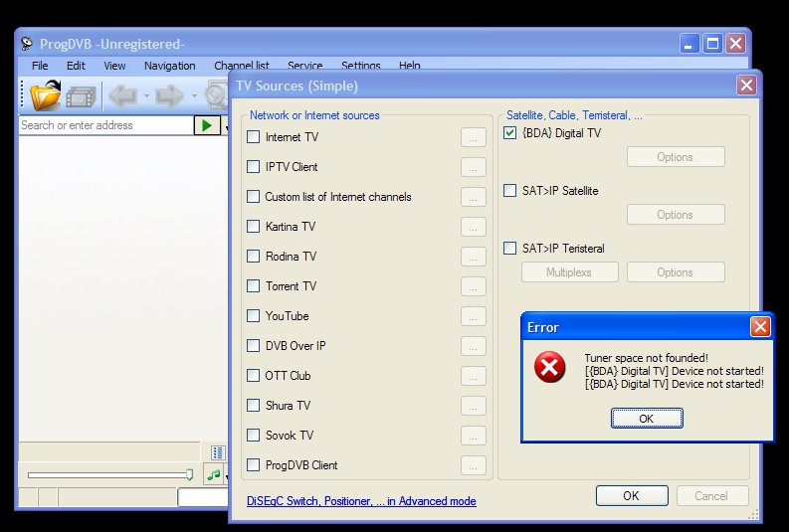
Task: Click the channel list icon above volume slider
Action: click(218, 452)
